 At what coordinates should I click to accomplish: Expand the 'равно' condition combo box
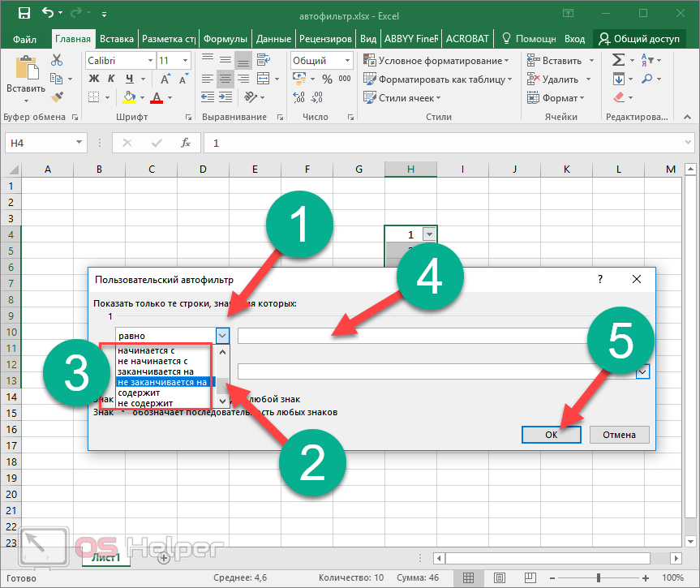(223, 335)
